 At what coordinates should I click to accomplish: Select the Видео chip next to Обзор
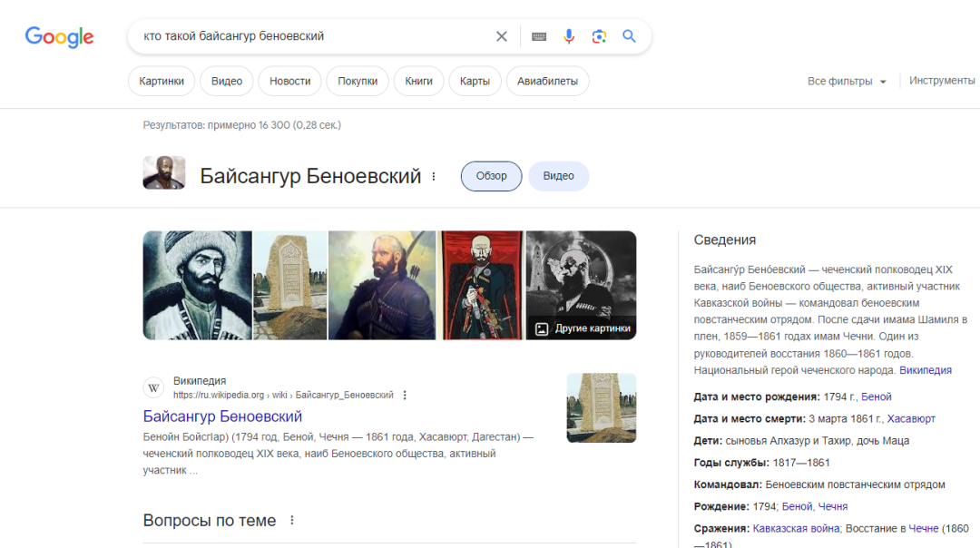click(558, 176)
